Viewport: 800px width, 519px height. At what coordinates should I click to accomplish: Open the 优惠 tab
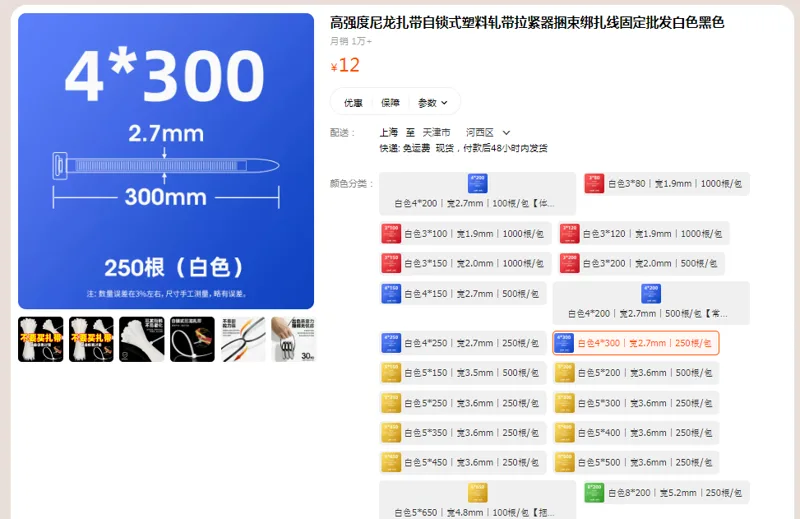tap(353, 103)
